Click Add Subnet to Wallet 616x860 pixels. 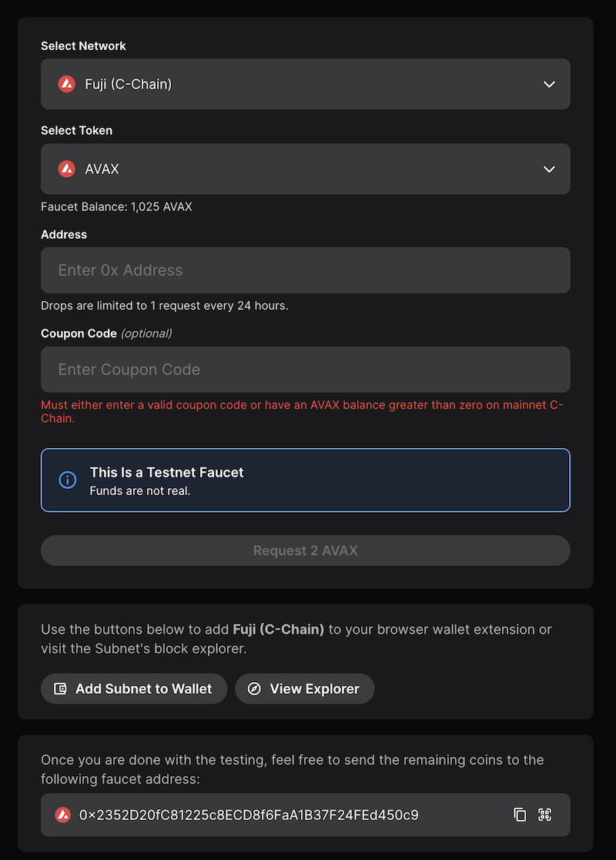click(x=133, y=688)
